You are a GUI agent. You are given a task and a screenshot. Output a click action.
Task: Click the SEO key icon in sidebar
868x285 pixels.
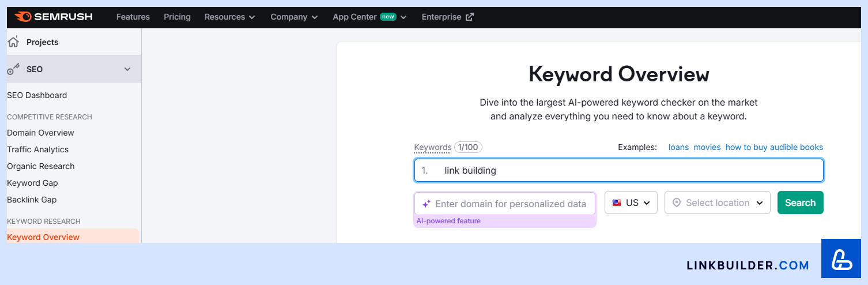point(13,69)
